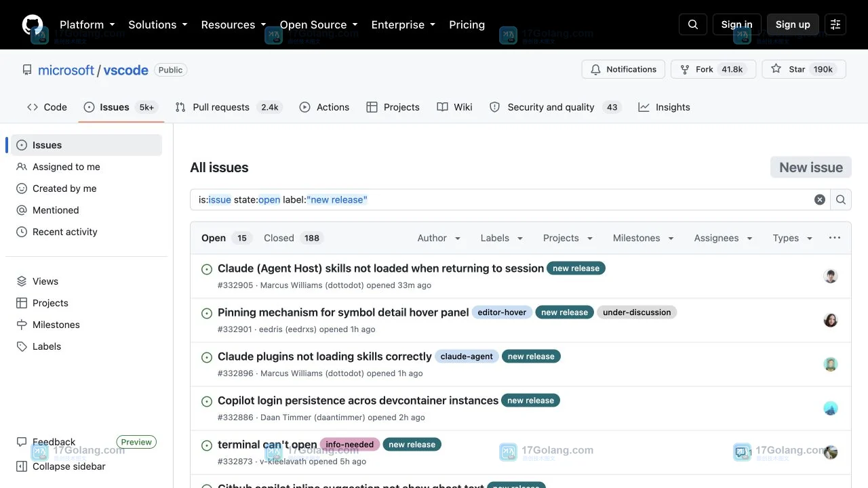
Task: Star the vscode repository
Action: click(804, 69)
